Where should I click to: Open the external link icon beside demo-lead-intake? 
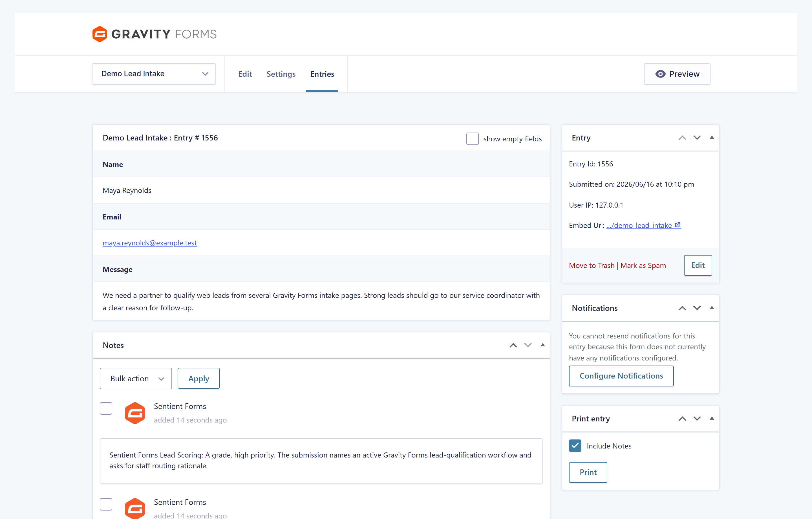678,225
